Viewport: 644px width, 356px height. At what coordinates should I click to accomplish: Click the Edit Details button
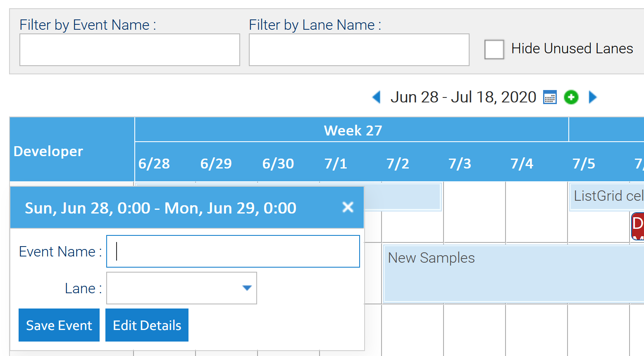pyautogui.click(x=147, y=325)
